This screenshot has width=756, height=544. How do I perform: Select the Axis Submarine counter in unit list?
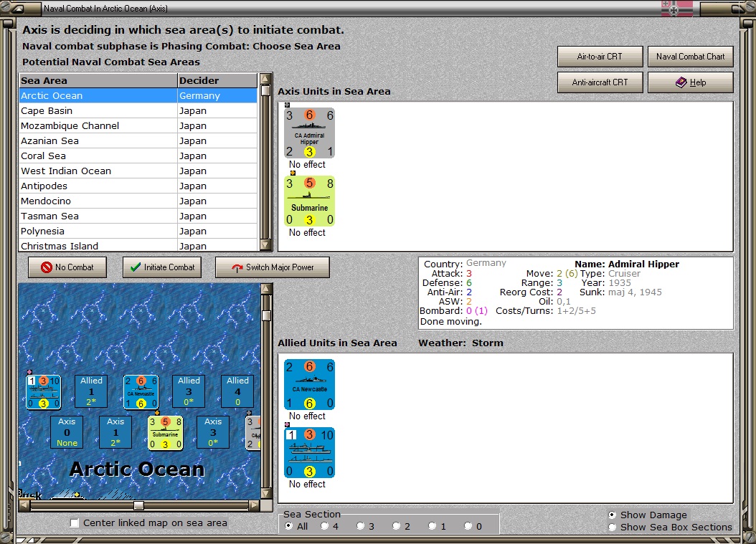click(x=309, y=201)
